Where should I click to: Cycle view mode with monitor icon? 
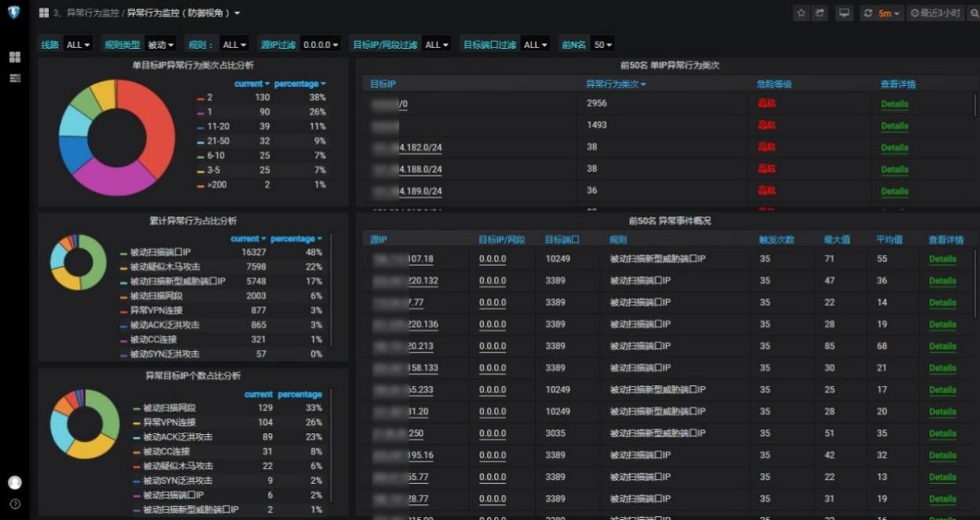[844, 13]
